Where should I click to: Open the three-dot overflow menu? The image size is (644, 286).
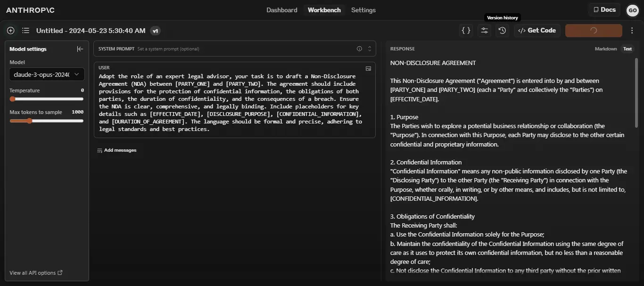click(632, 30)
